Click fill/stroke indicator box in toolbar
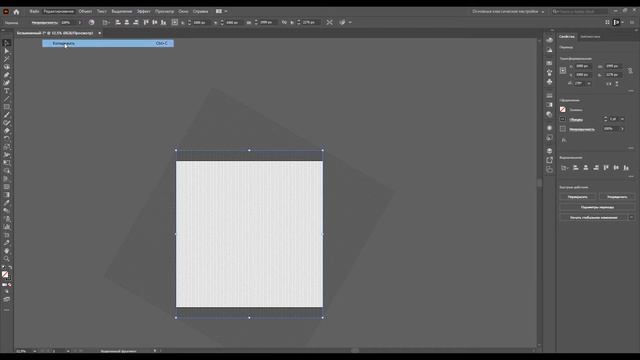Screen dimensions: 640x360 [6, 276]
